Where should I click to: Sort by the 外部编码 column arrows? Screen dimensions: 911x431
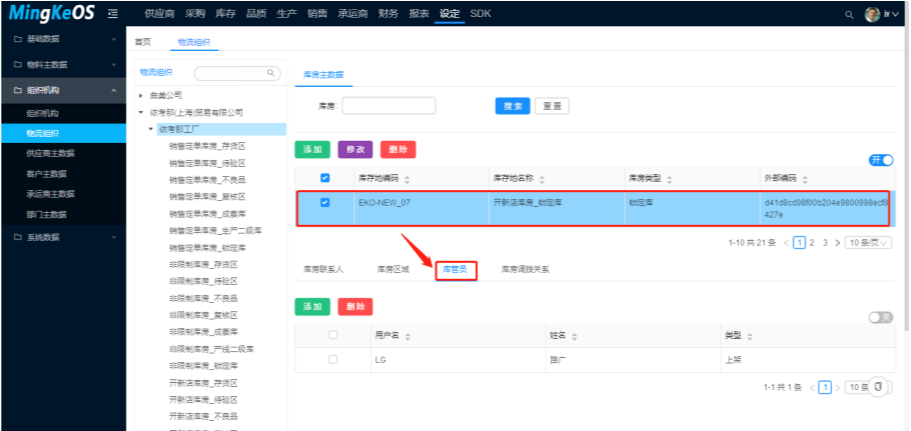tap(805, 179)
